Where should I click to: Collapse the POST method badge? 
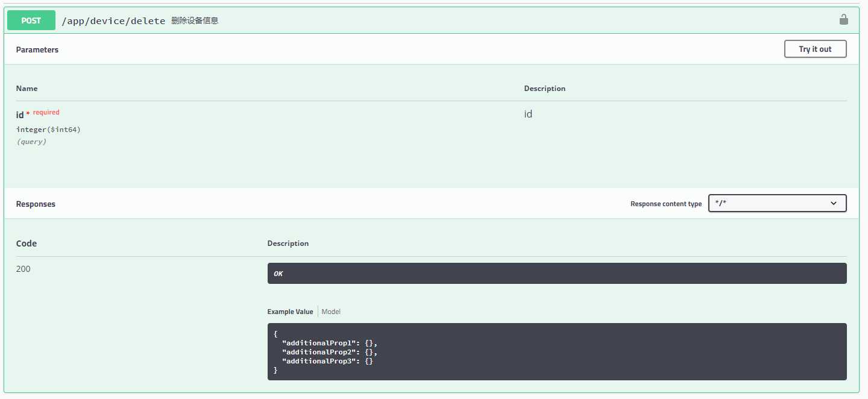pyautogui.click(x=31, y=20)
